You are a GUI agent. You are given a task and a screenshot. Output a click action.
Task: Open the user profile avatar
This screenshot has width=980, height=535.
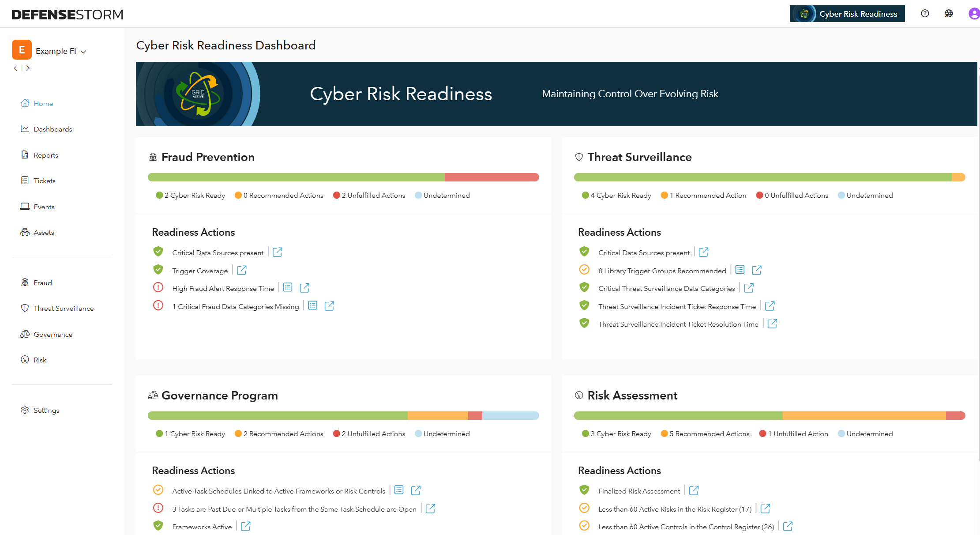click(x=974, y=14)
